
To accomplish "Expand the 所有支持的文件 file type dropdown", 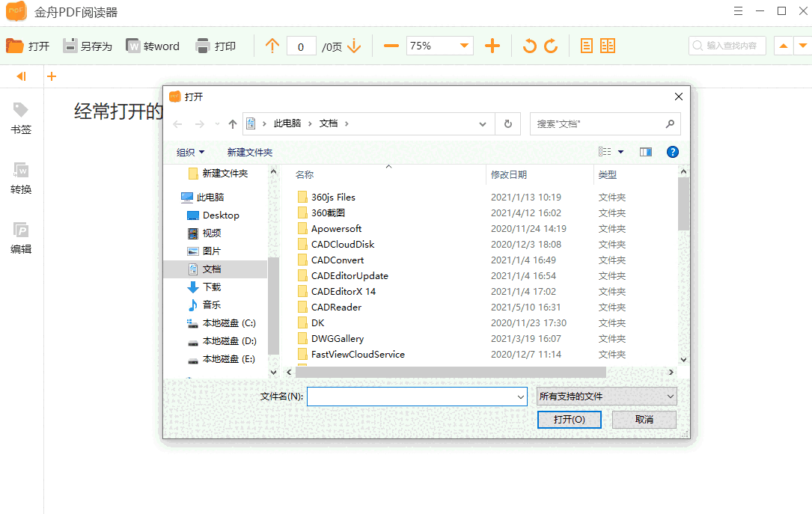I will point(606,397).
